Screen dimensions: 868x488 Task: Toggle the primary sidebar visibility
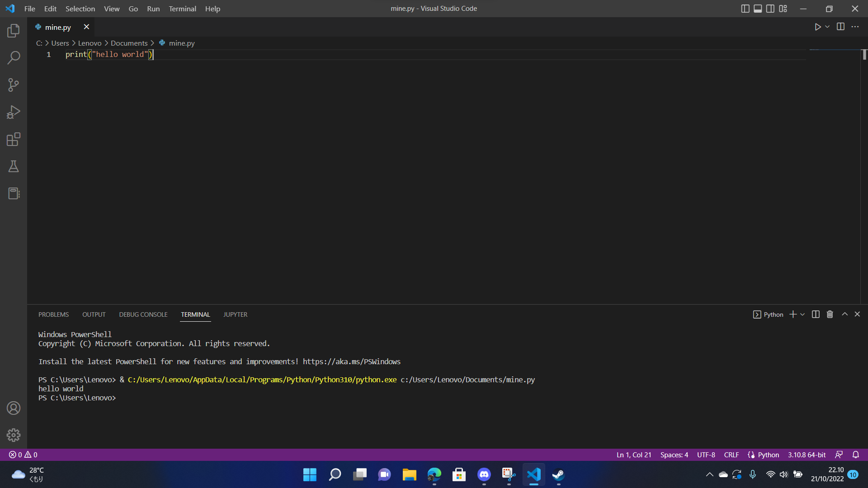click(x=745, y=8)
